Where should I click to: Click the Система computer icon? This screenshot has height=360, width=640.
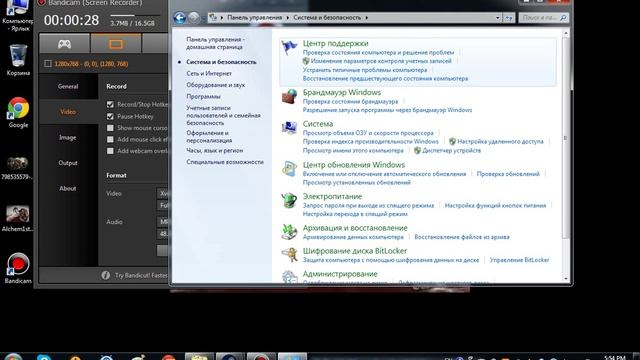coord(289,128)
